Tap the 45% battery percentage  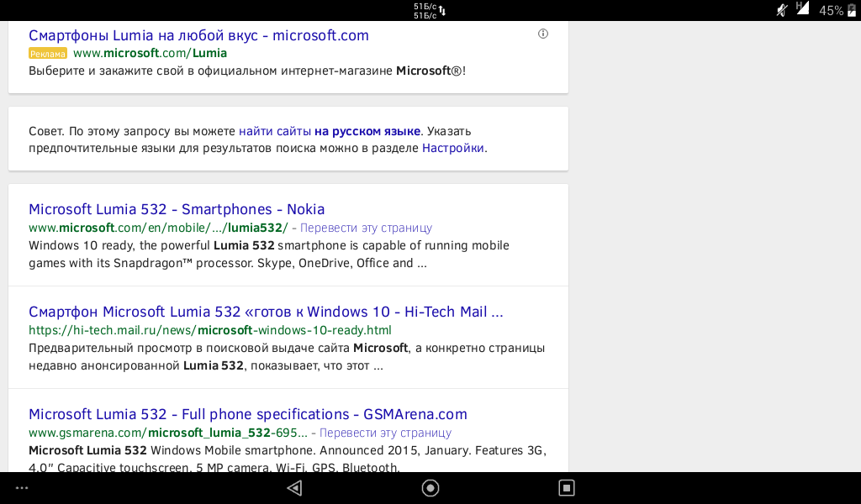(x=831, y=10)
